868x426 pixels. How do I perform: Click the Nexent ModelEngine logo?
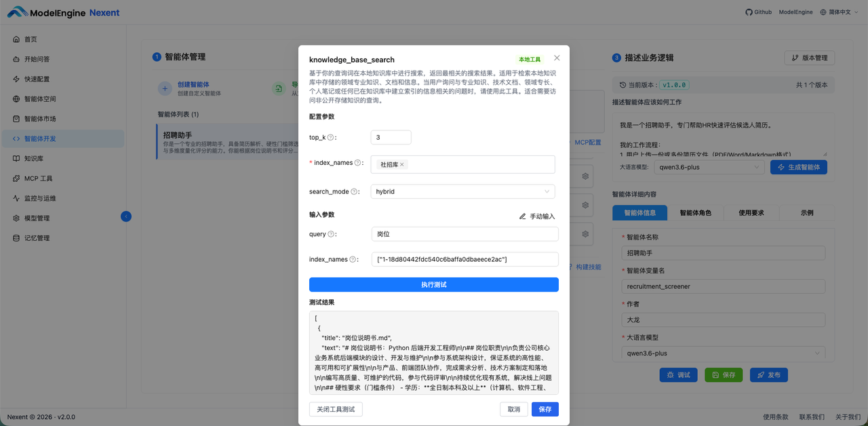click(x=62, y=12)
